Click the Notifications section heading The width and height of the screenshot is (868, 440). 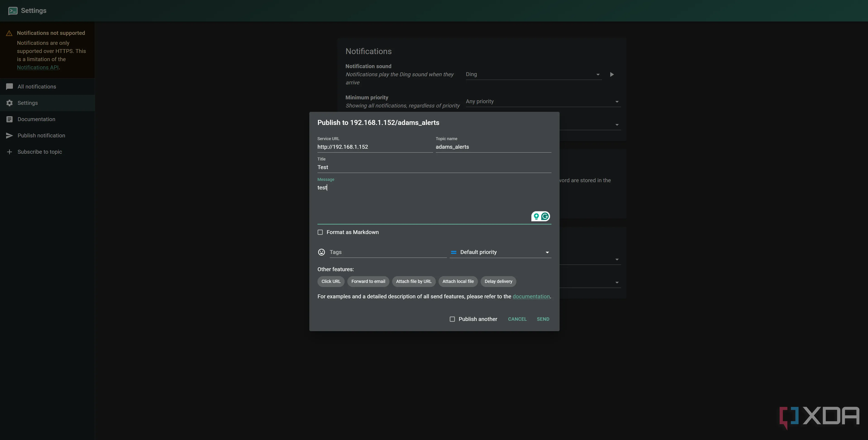tap(368, 52)
